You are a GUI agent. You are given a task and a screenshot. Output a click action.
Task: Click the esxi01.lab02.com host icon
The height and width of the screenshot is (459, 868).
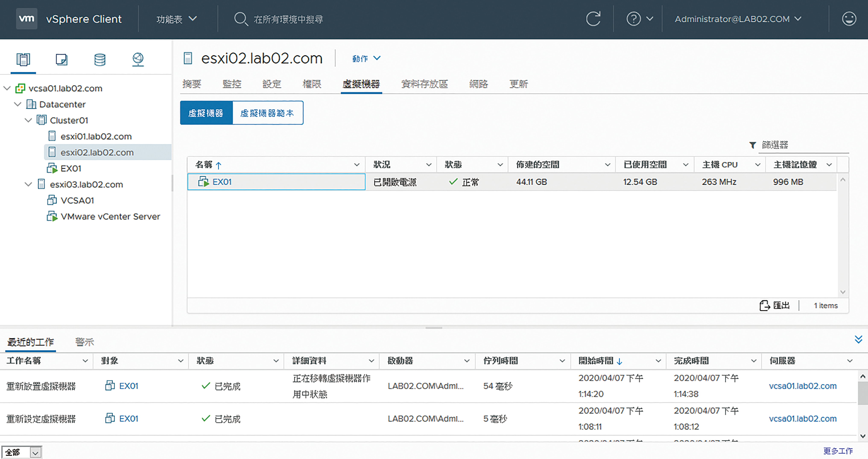pyautogui.click(x=52, y=136)
